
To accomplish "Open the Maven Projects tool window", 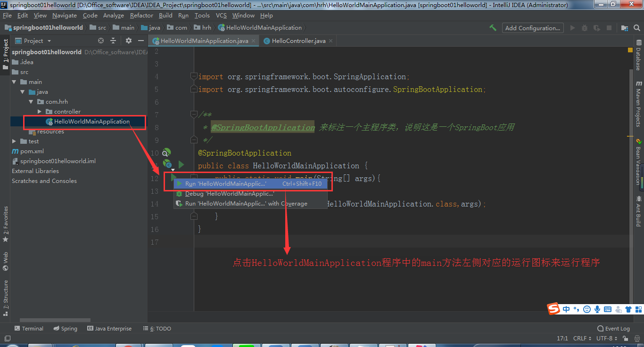I will [638, 104].
